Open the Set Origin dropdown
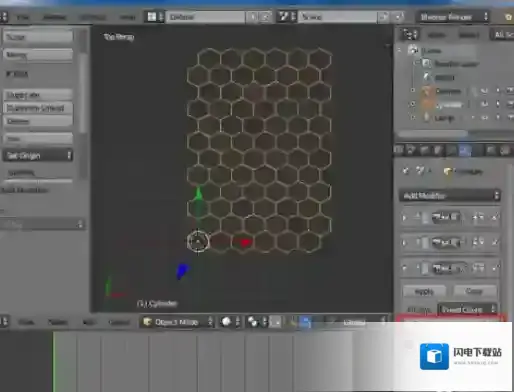 tap(38, 155)
